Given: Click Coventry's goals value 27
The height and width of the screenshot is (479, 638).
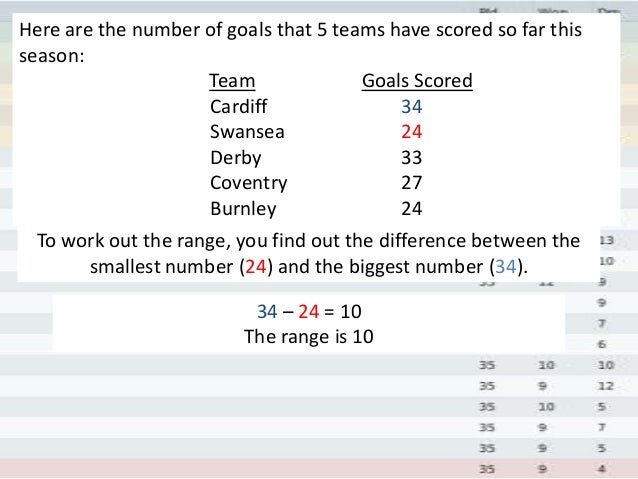Looking at the screenshot, I should (x=412, y=183).
